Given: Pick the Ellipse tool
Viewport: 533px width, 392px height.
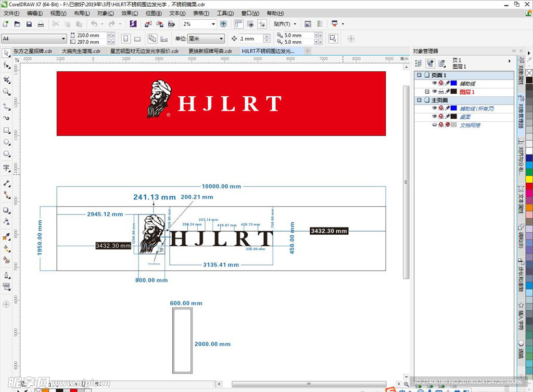Looking at the screenshot, I should (7, 142).
